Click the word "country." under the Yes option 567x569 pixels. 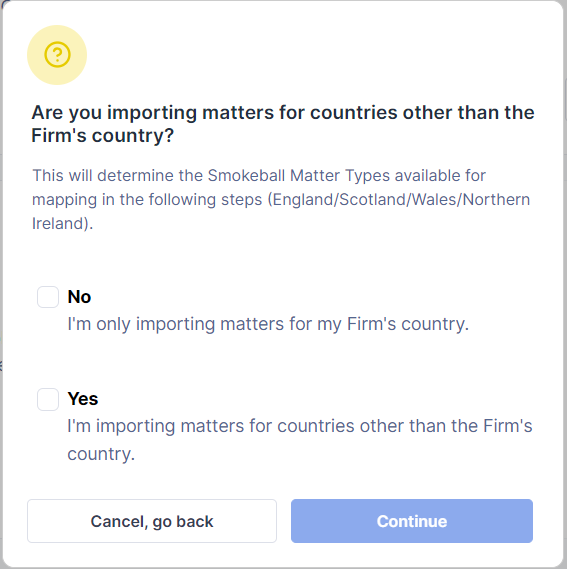tap(101, 454)
